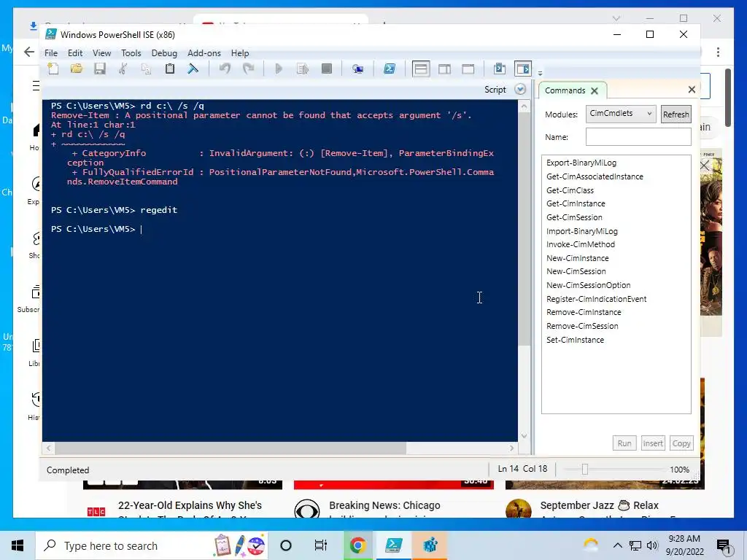Clear the console pane with the brush icon
Image resolution: width=747 pixels, height=560 pixels.
[193, 69]
